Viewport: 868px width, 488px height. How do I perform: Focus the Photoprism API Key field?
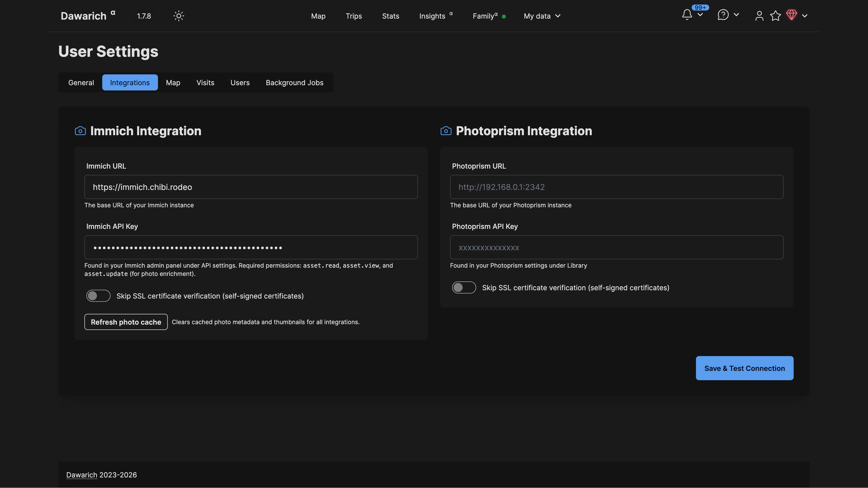click(617, 247)
